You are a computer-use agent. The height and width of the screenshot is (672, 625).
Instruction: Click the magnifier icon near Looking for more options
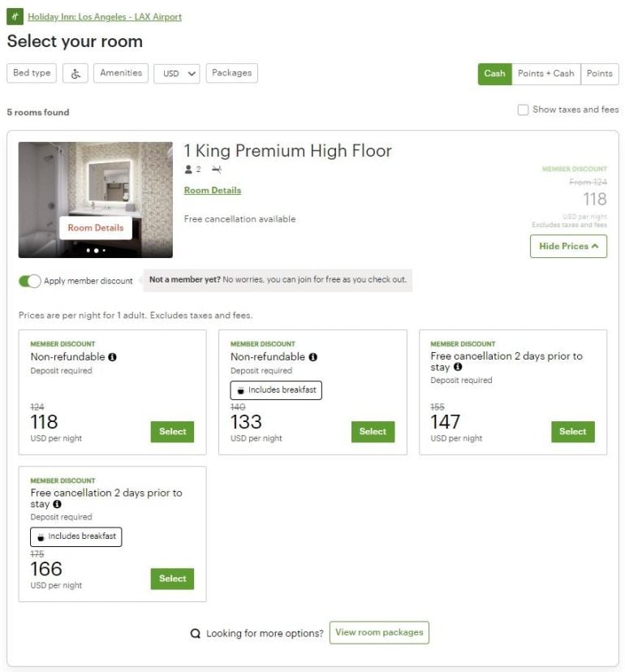pyautogui.click(x=195, y=633)
